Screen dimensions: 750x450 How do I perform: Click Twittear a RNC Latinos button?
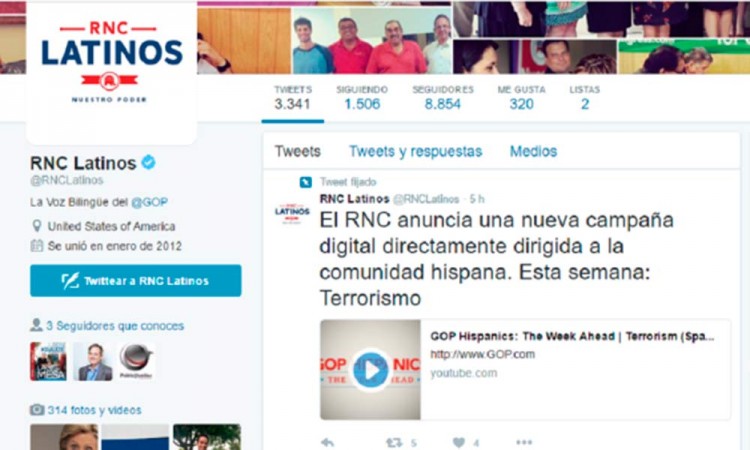click(136, 281)
